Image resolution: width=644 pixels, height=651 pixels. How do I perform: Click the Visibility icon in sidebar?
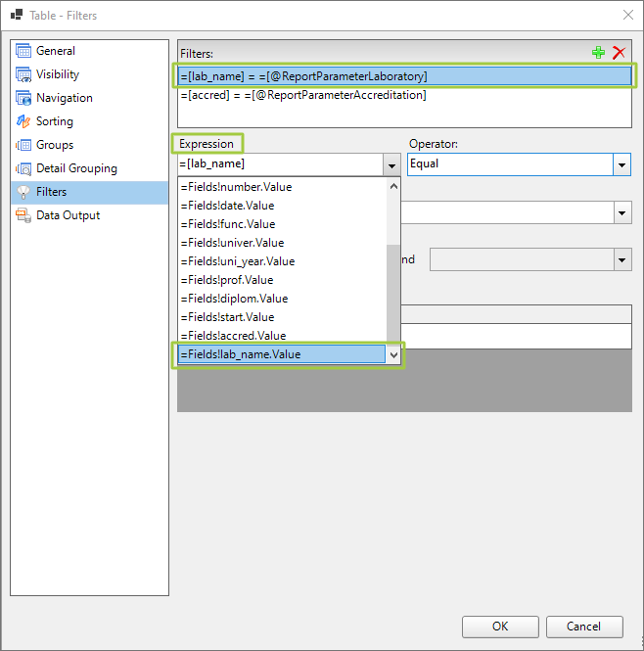[x=23, y=74]
